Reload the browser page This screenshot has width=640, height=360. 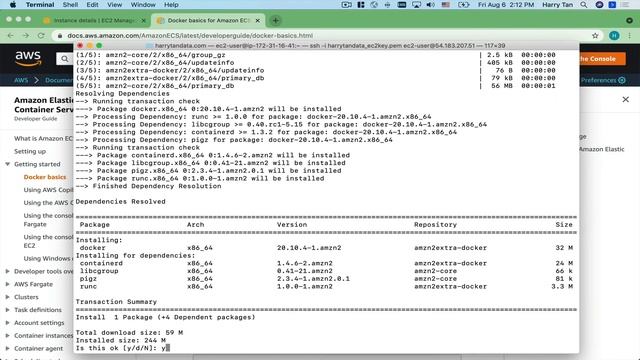[x=41, y=36]
